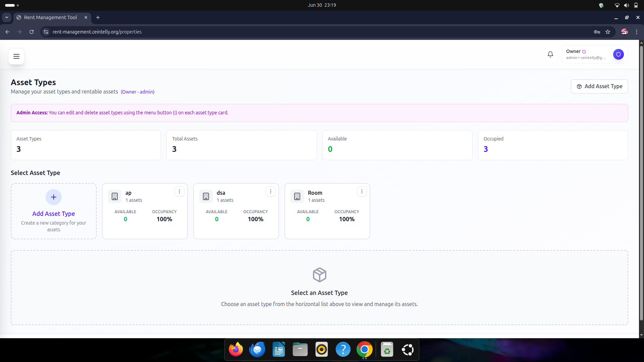Click the building icon on dsa card

tap(206, 196)
